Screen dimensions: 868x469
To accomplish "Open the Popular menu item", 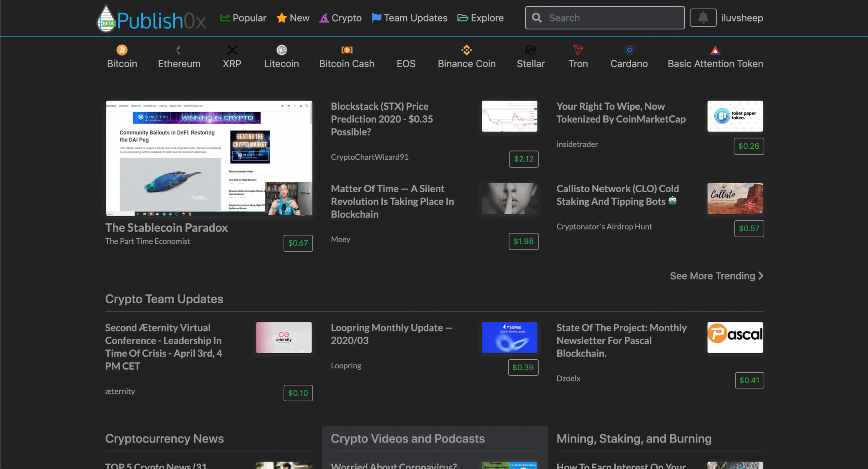I will 243,18.
